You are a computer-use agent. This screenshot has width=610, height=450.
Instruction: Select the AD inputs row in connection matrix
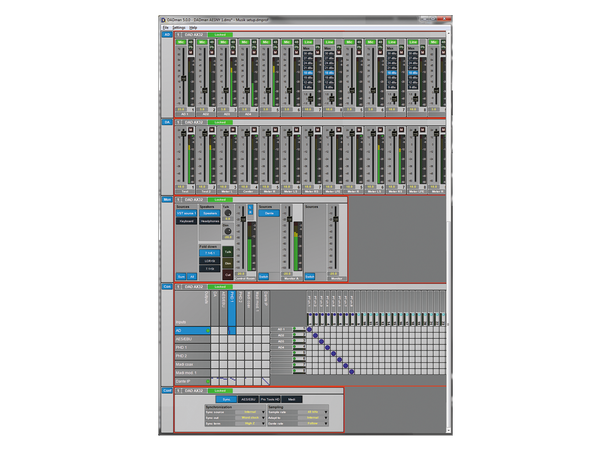coord(193,331)
